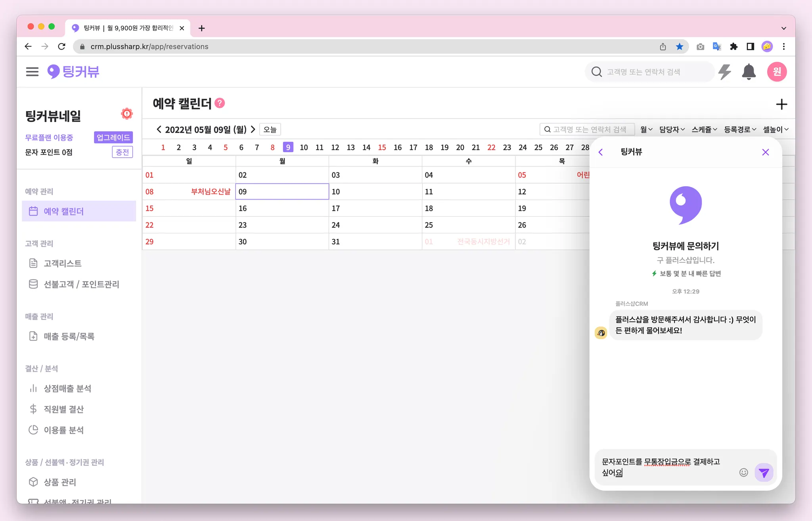The image size is (812, 521).
Task: Open the notifications bell
Action: coord(749,72)
